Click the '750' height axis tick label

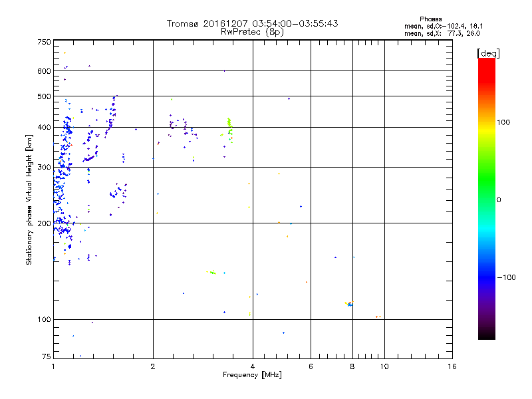[44, 42]
